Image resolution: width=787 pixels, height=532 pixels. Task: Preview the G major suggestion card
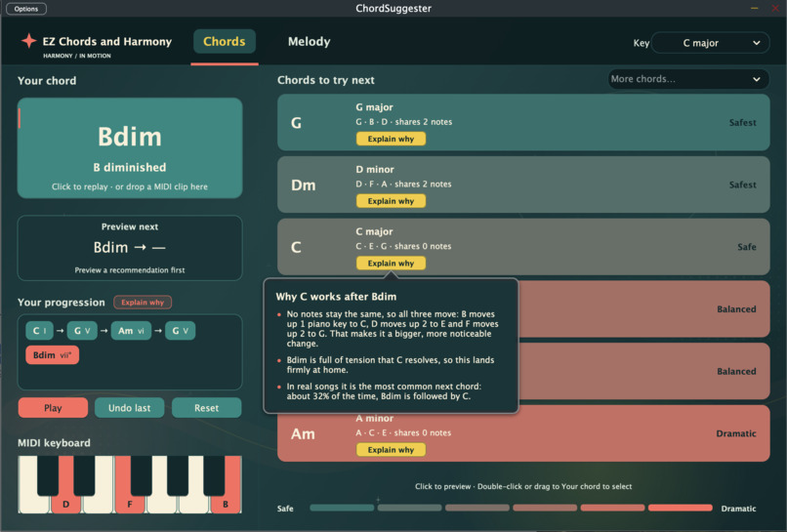tap(523, 122)
